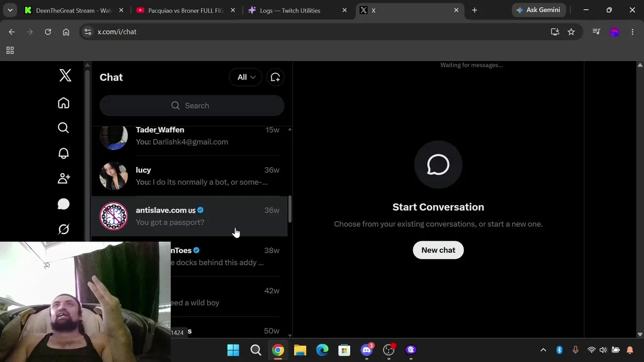Viewport: 644px width, 362px height.
Task: Start a new message with compose icon
Action: 275,77
